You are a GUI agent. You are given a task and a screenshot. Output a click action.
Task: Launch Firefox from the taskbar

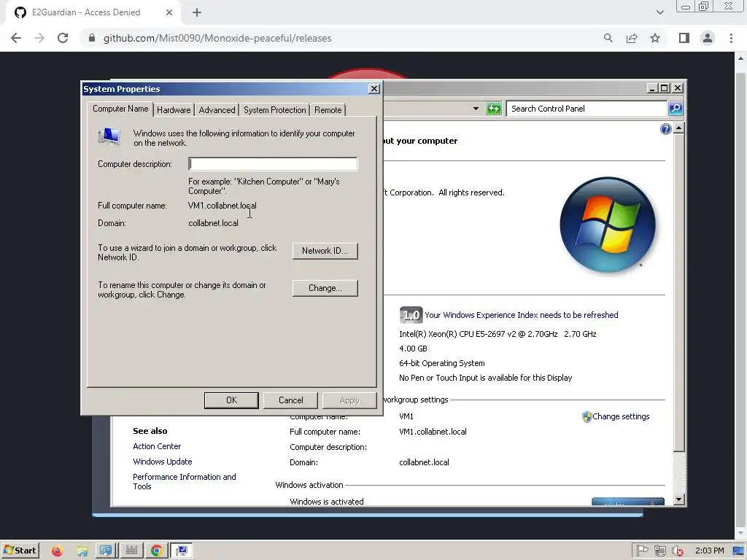pos(57,551)
